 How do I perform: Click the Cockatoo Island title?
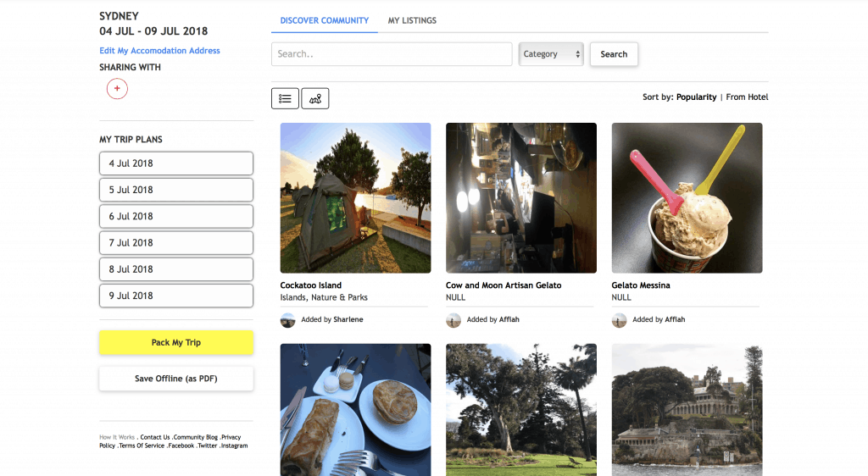pyautogui.click(x=310, y=285)
